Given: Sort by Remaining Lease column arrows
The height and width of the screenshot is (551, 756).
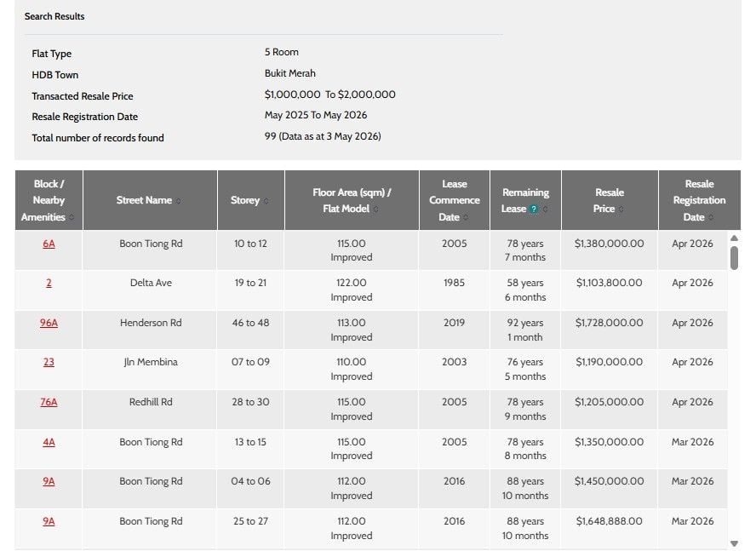Looking at the screenshot, I should pyautogui.click(x=546, y=209).
